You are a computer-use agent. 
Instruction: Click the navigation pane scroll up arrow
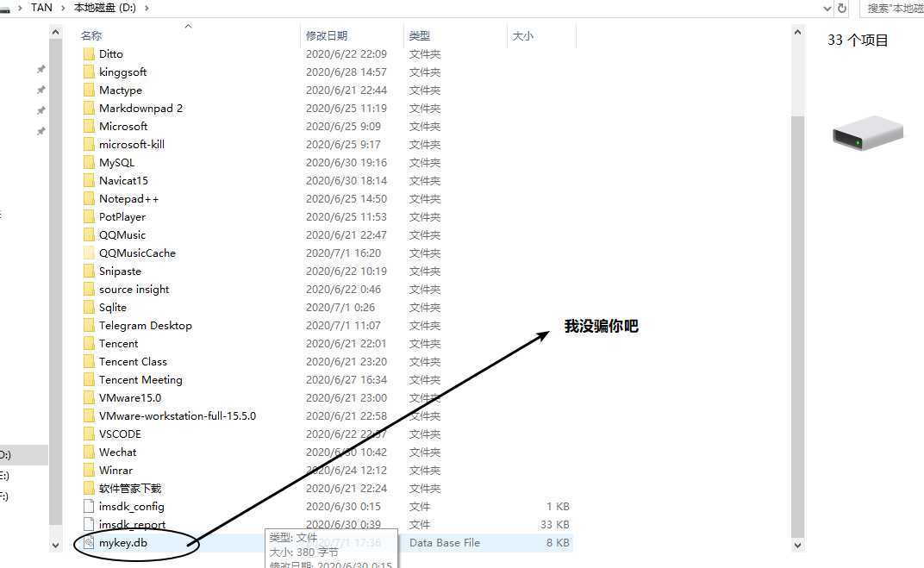coord(55,33)
